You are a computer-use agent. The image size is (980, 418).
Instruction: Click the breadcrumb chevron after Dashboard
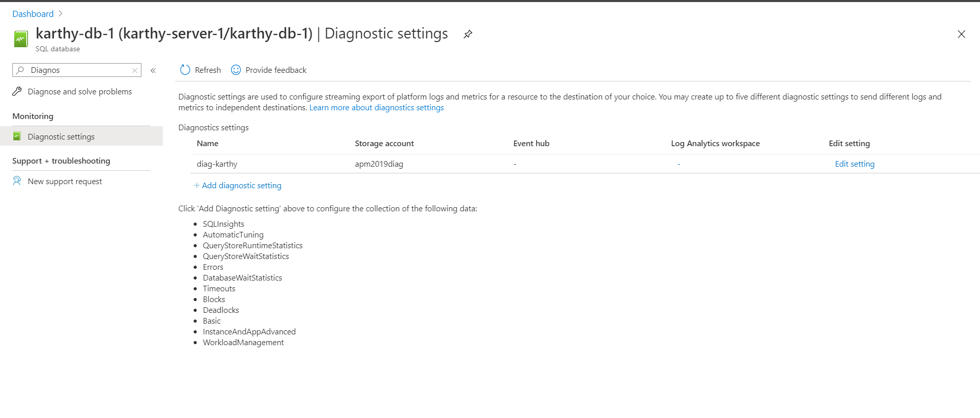pyautogui.click(x=60, y=14)
